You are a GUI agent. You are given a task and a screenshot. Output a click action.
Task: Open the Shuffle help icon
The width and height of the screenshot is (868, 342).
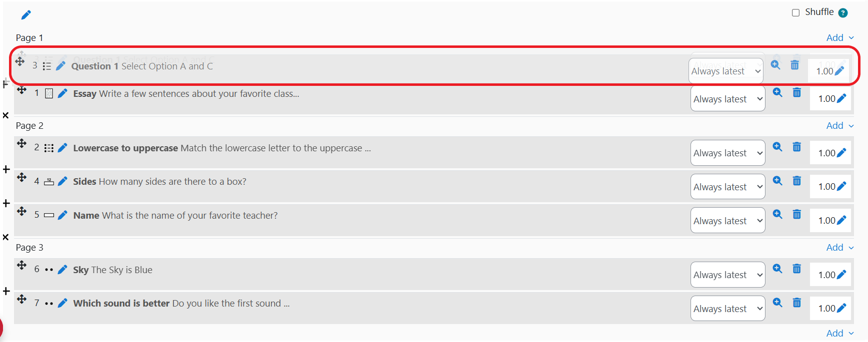[x=843, y=13]
